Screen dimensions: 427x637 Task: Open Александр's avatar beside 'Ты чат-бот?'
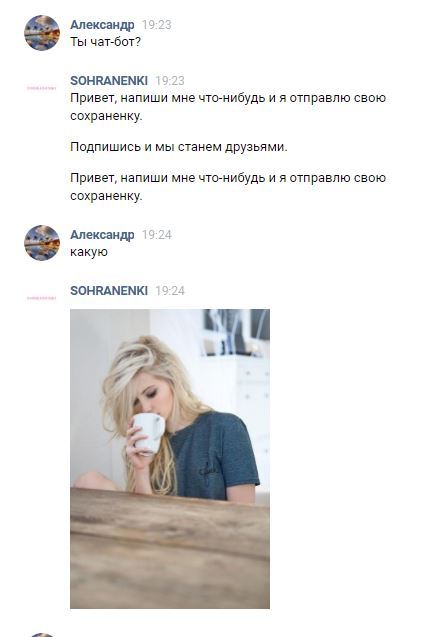click(42, 33)
